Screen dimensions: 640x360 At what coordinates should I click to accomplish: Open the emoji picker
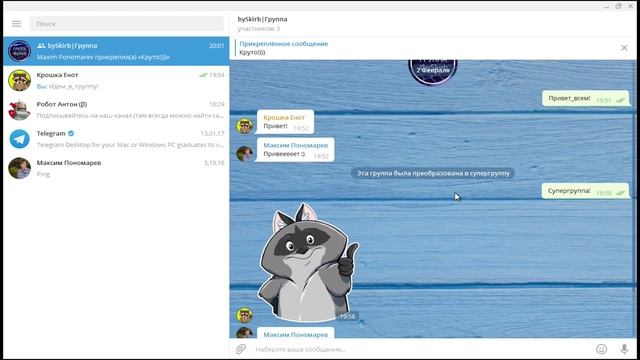coord(602,349)
